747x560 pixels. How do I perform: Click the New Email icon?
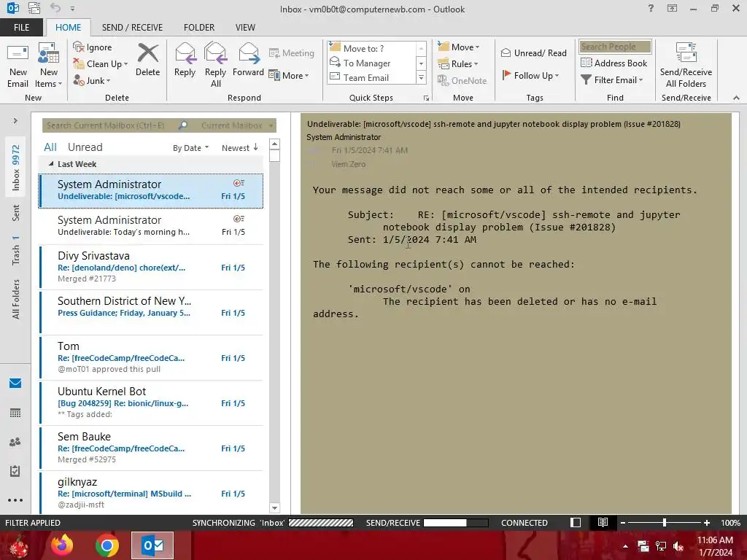18,53
